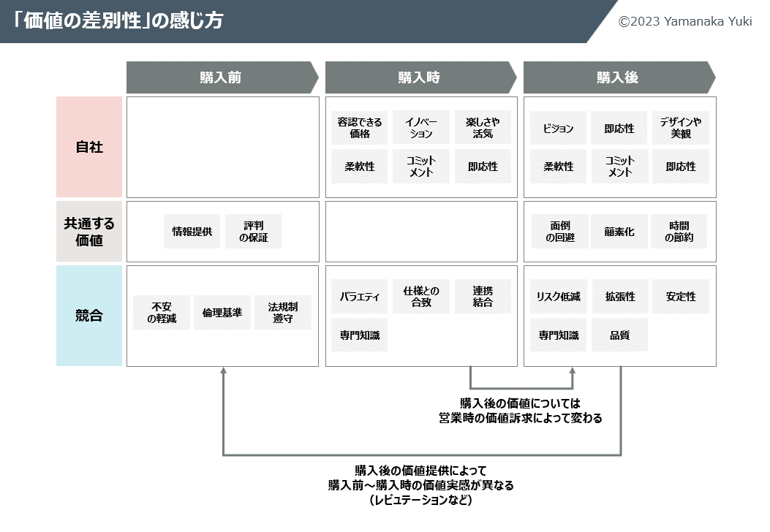Screen dimensions: 770x532
Task: Select the 購入後 phase header
Action: [x=619, y=77]
